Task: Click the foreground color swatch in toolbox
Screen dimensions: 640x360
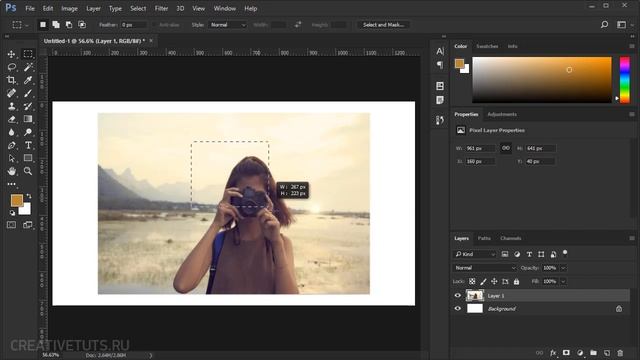Action: pos(17,200)
